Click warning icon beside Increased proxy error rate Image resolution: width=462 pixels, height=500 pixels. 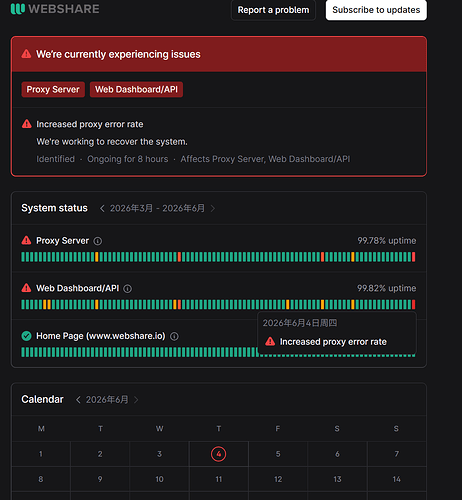(x=27, y=124)
